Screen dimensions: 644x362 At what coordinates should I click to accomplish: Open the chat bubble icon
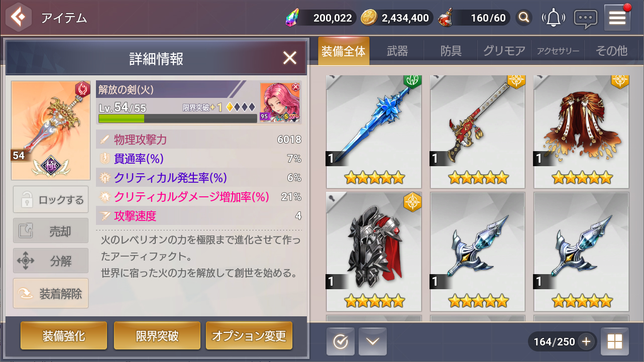click(x=586, y=19)
